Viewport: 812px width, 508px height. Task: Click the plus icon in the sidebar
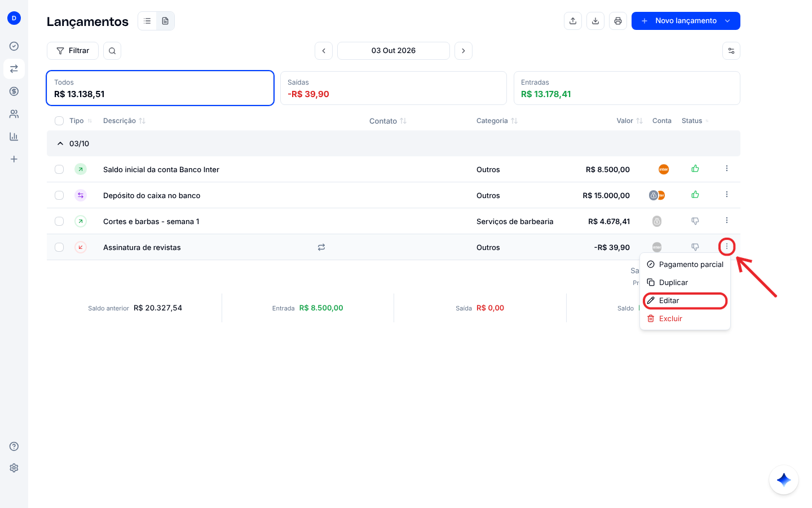coord(14,159)
